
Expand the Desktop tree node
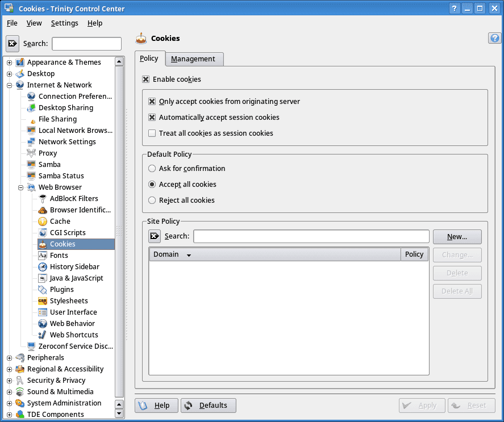pos(9,74)
